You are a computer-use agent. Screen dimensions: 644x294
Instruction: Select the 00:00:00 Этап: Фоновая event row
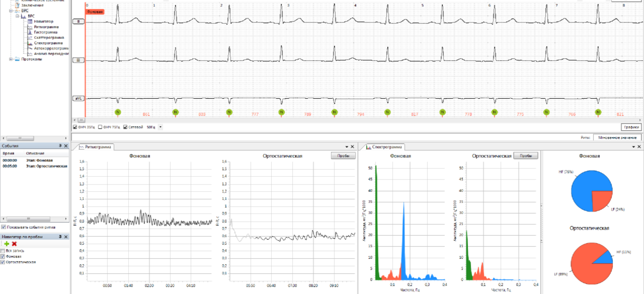pos(35,160)
